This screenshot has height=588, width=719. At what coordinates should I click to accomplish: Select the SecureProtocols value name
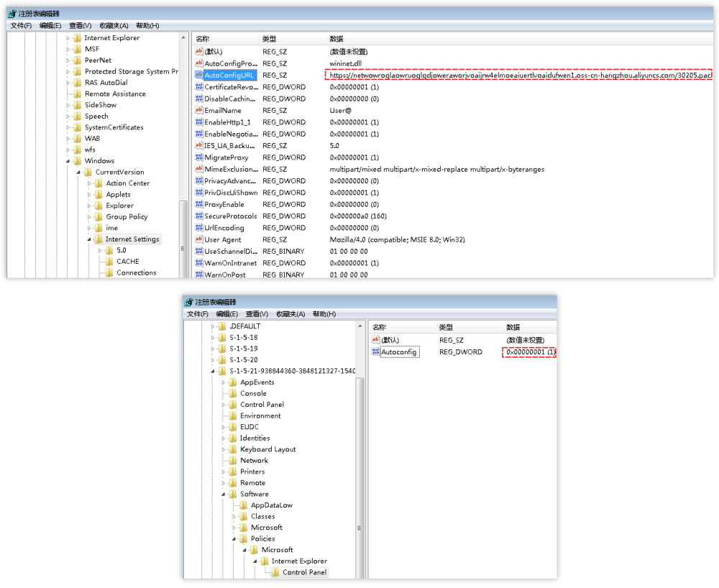coord(230,216)
